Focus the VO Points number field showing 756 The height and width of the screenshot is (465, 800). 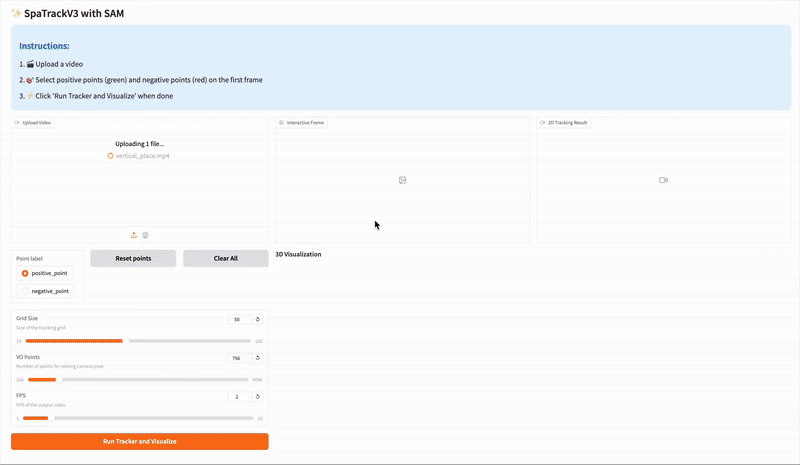pyautogui.click(x=238, y=358)
